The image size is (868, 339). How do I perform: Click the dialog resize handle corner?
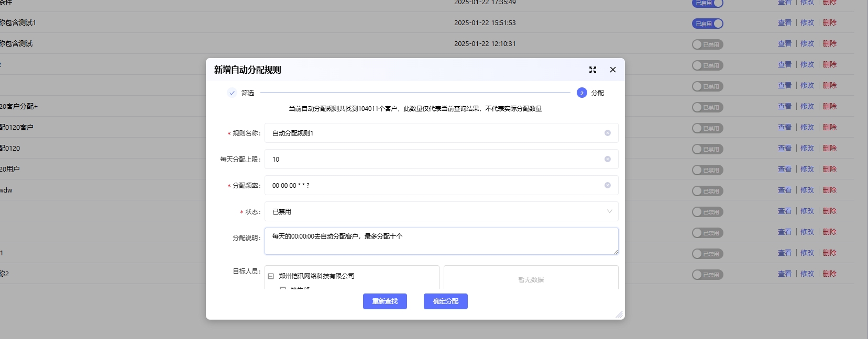[x=619, y=314]
